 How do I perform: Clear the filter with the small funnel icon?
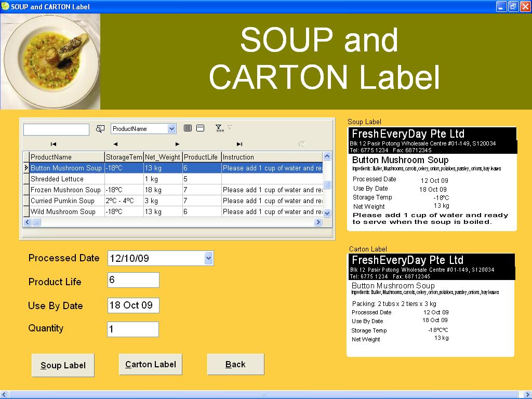(x=229, y=128)
